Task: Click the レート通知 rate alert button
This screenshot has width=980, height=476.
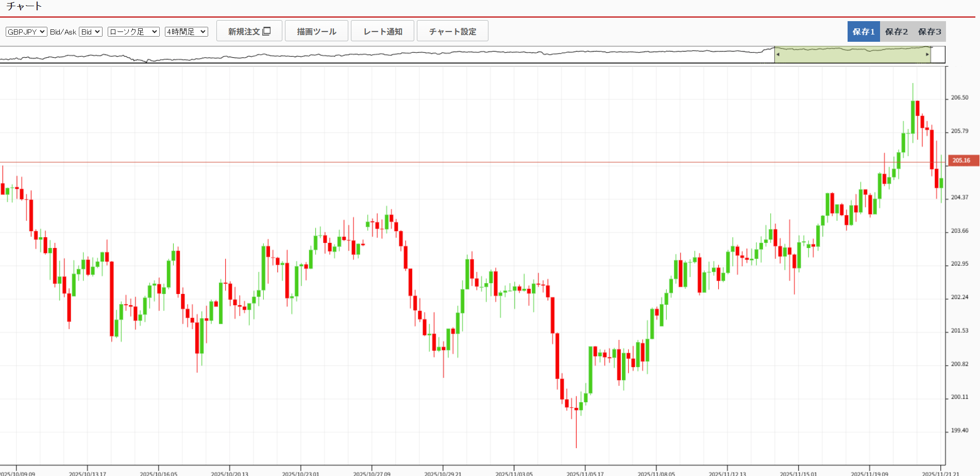Action: click(382, 31)
